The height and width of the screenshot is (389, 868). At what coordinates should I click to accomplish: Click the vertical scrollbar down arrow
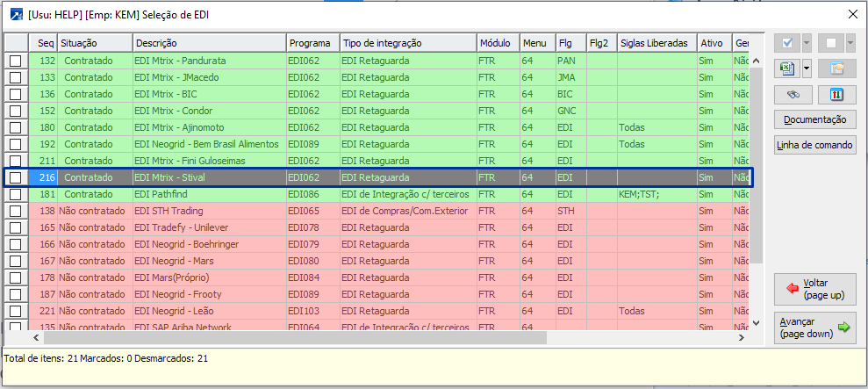pyautogui.click(x=757, y=322)
